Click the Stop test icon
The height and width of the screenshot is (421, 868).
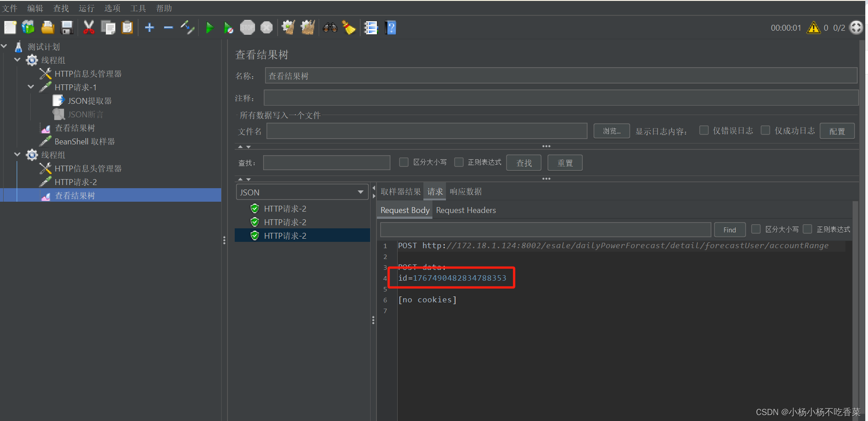pyautogui.click(x=247, y=28)
